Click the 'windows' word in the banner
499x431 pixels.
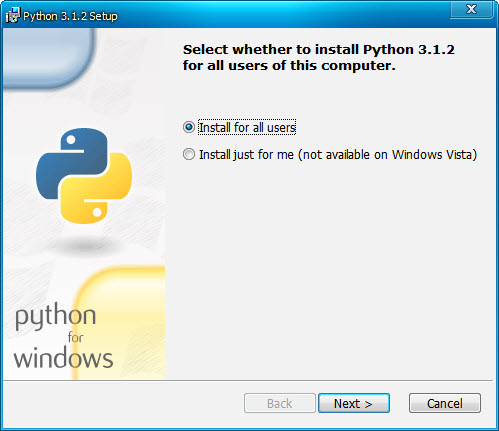[x=63, y=358]
